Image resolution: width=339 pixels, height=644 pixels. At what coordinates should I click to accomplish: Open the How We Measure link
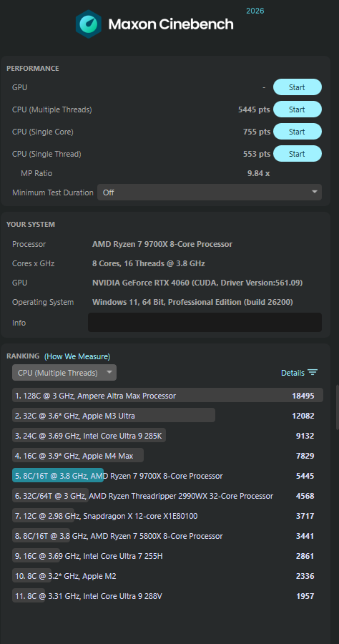coord(77,356)
